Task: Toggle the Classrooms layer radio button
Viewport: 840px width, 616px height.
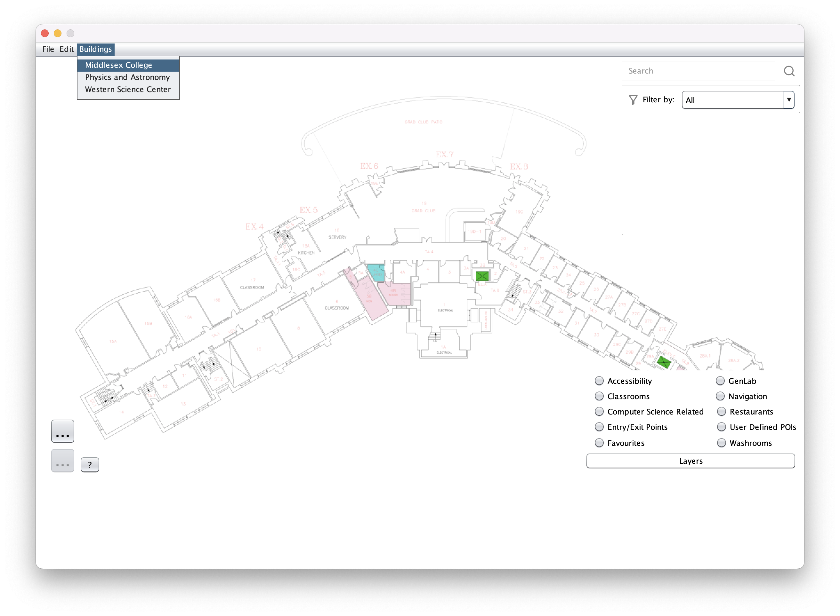Action: (x=599, y=396)
